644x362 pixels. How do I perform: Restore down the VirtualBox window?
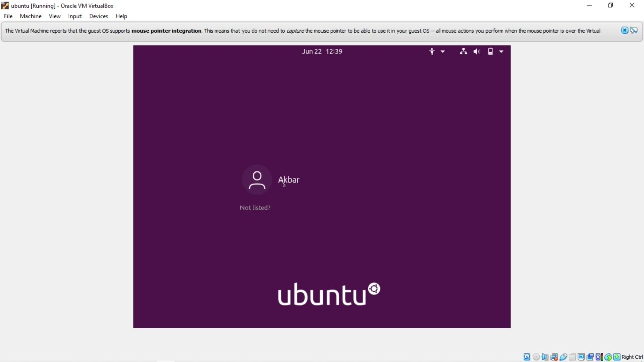click(x=610, y=5)
